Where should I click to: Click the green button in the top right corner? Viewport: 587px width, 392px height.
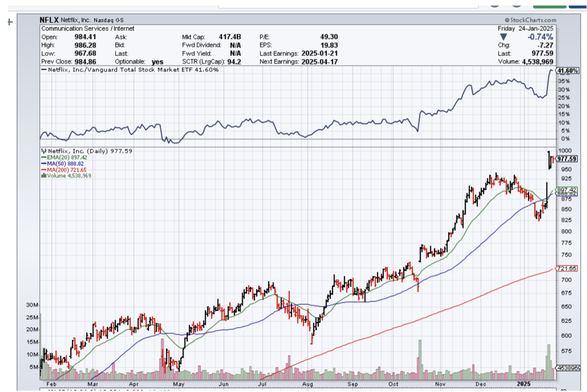point(549,4)
